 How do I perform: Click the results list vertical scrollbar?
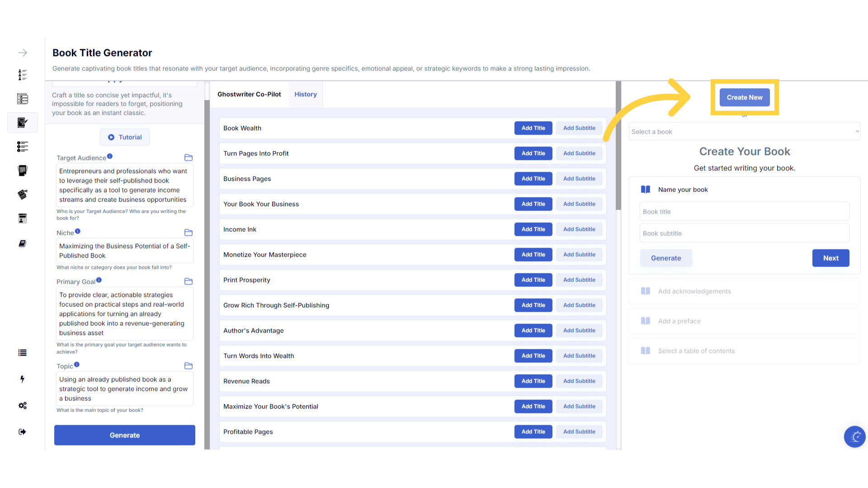[618, 145]
